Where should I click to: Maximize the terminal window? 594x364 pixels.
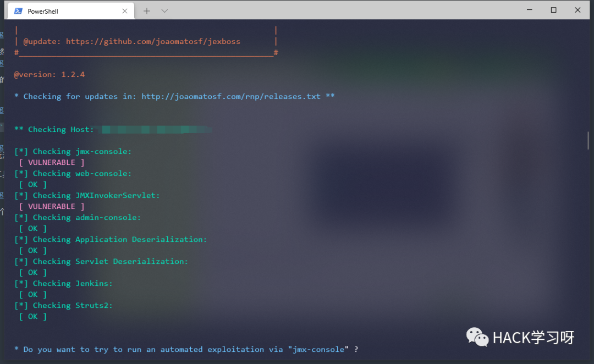click(x=553, y=10)
